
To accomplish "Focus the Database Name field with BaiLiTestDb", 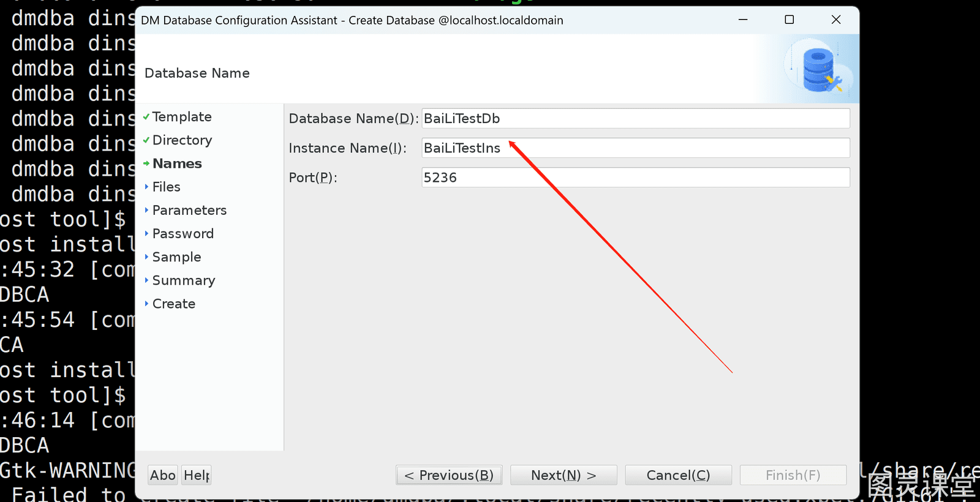I will (636, 119).
